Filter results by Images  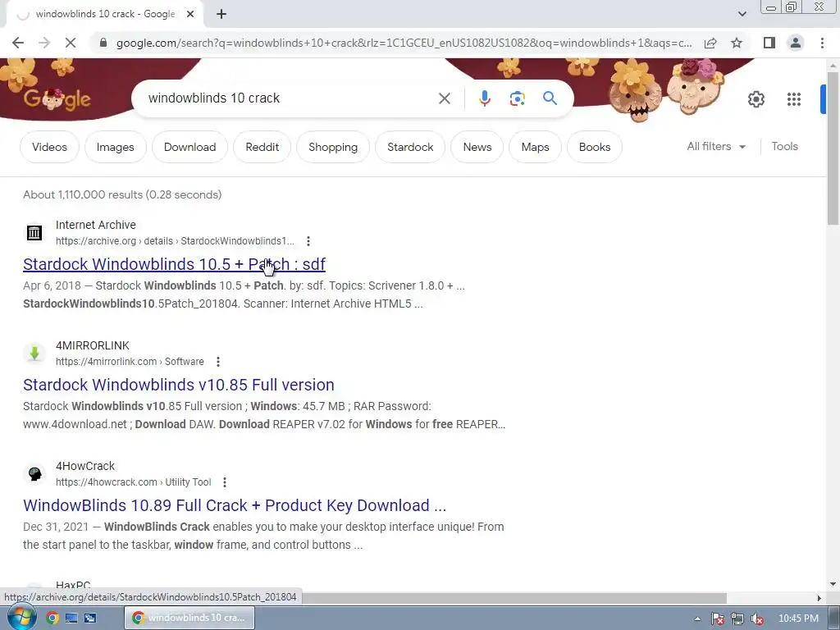click(x=115, y=147)
